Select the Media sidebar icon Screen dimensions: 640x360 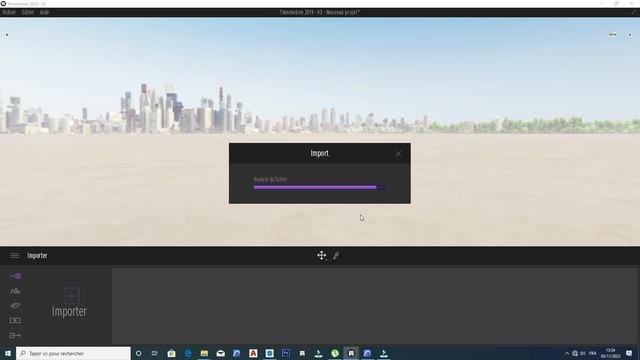(16, 320)
